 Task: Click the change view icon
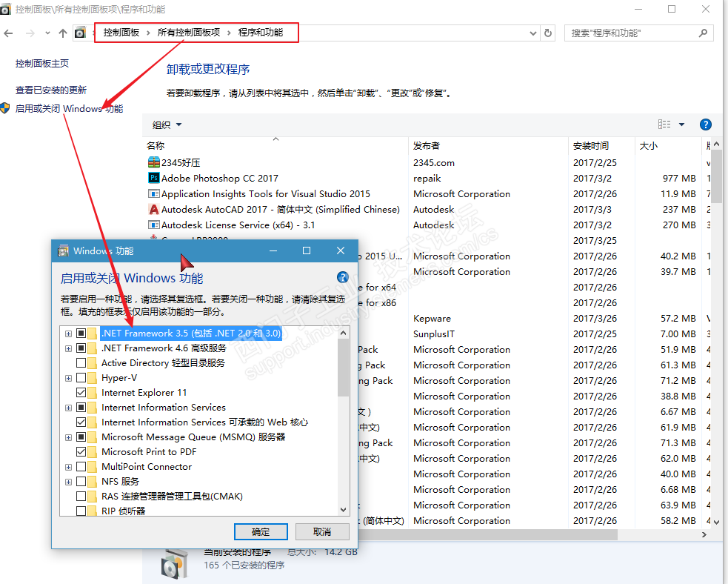pyautogui.click(x=664, y=124)
